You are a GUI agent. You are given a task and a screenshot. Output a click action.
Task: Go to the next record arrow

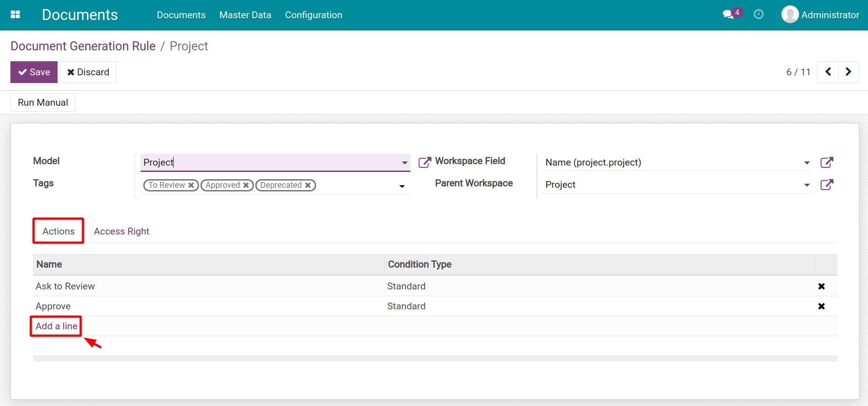coord(848,72)
